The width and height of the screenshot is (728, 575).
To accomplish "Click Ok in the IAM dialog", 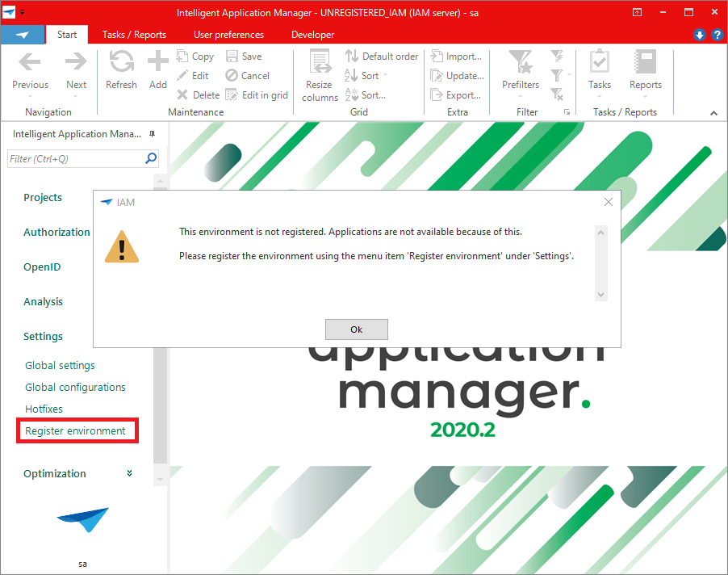I will coord(357,329).
